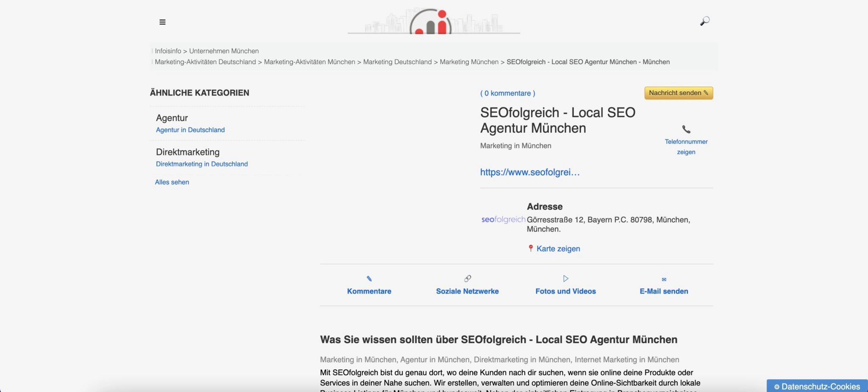Switch to the Soziale Netzwerke tab
868x392 pixels.
click(x=467, y=291)
